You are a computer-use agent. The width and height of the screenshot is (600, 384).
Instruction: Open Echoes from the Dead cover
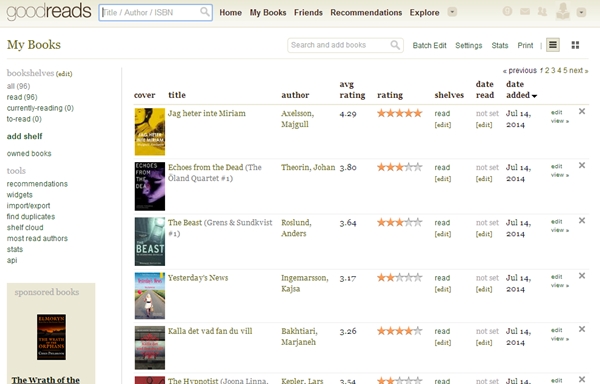tap(150, 186)
